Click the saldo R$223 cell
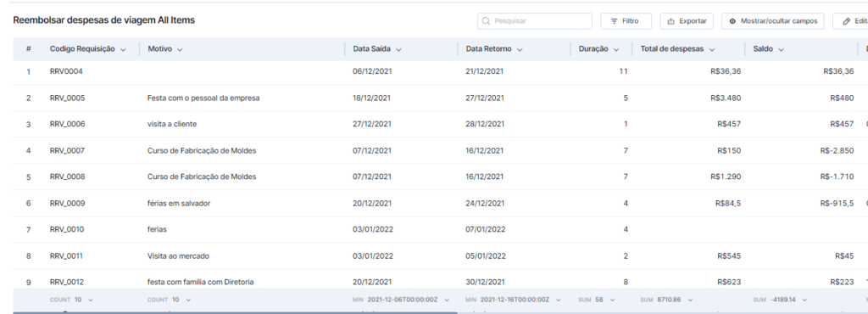The image size is (868, 314). tap(842, 282)
